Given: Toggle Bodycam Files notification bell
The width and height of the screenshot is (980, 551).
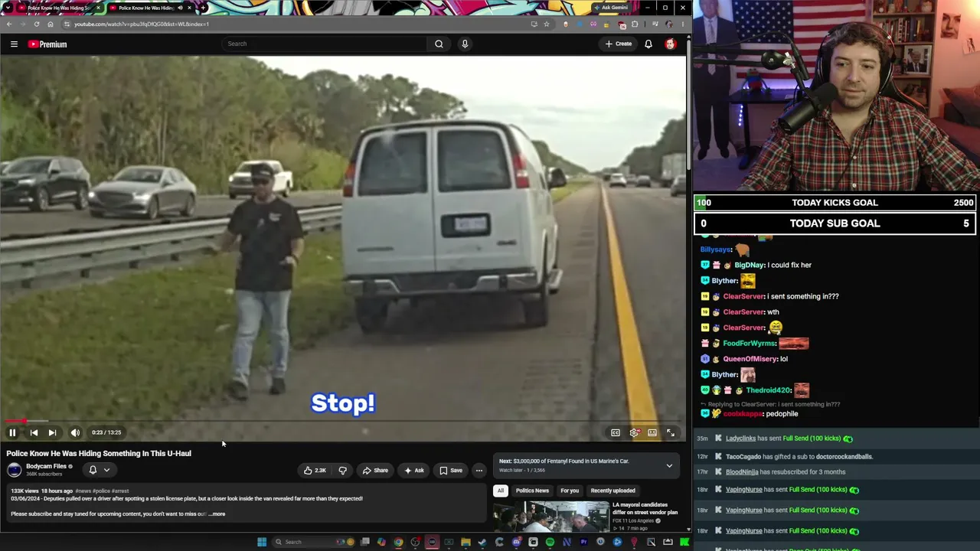Looking at the screenshot, I should point(93,470).
